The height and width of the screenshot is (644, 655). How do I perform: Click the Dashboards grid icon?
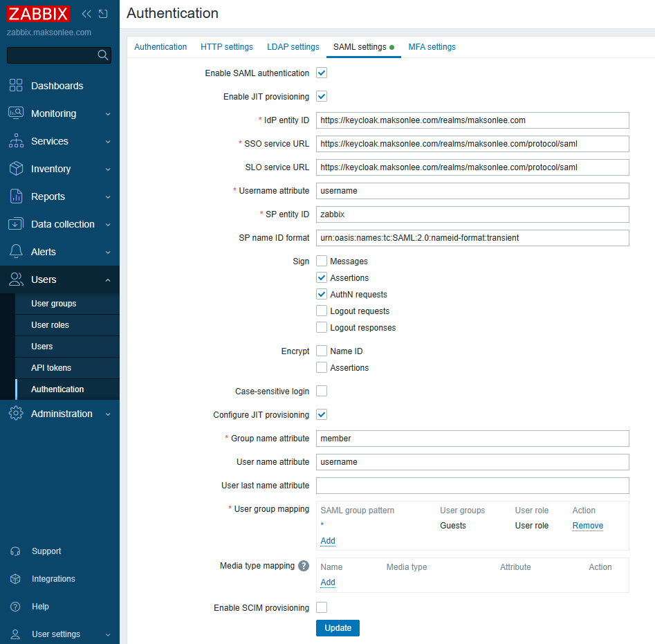[x=16, y=85]
